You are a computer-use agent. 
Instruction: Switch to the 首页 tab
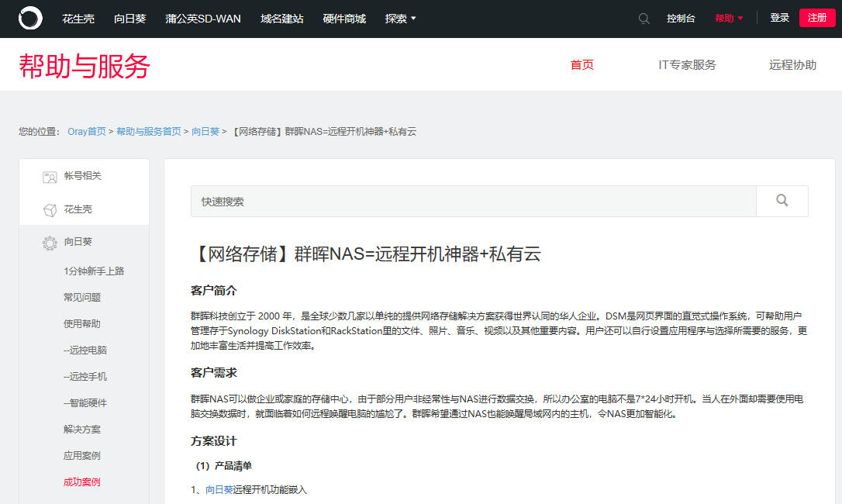(x=582, y=65)
